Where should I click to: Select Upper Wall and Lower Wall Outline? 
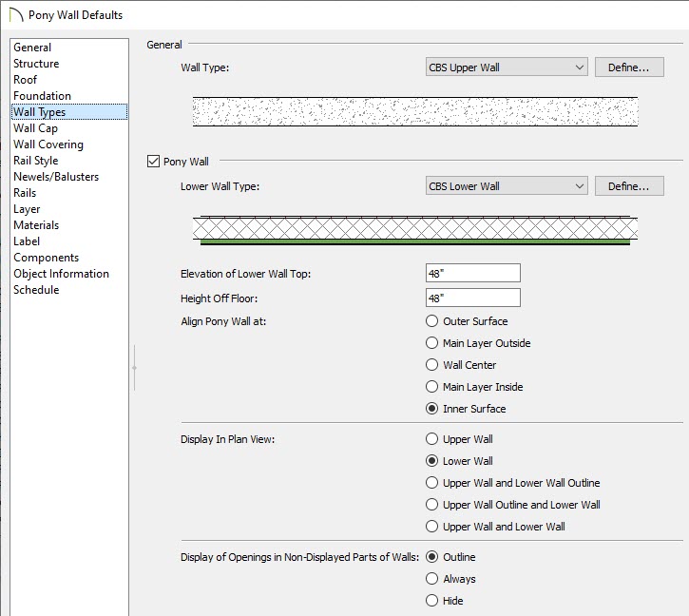[432, 483]
